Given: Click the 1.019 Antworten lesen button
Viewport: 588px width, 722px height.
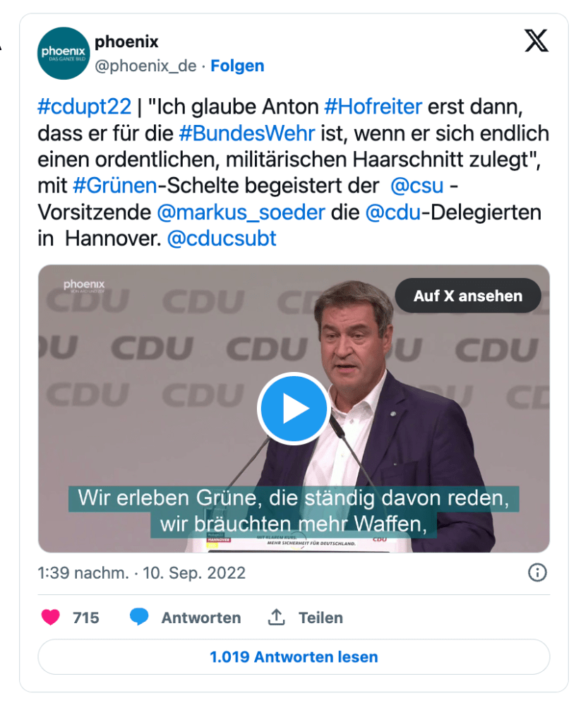Looking at the screenshot, I should tap(294, 656).
